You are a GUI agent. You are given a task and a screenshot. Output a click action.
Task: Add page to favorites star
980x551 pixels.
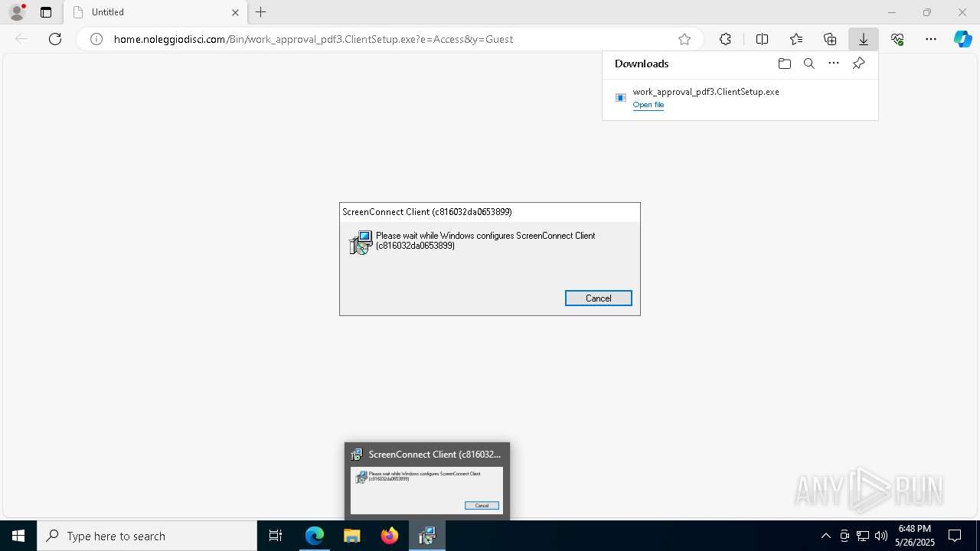684,39
